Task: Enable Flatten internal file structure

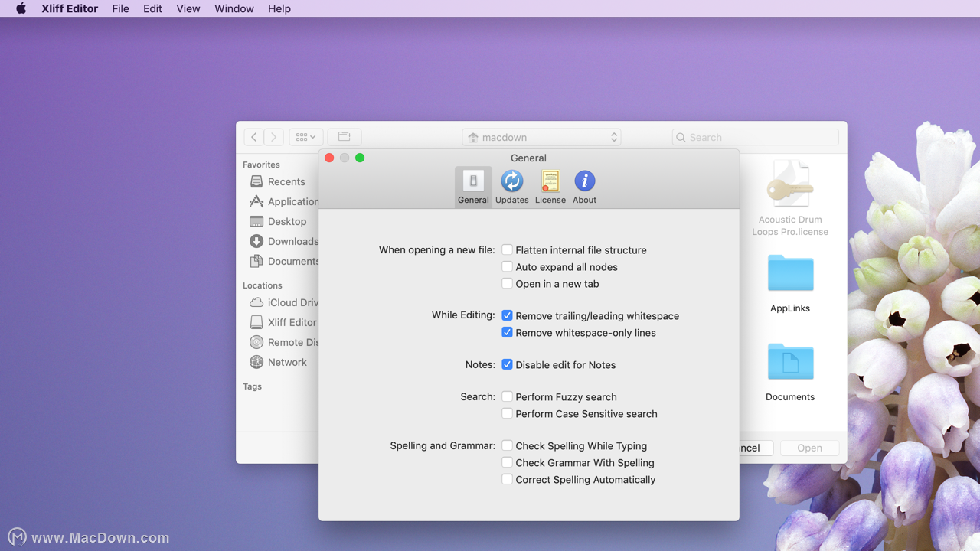Action: [507, 249]
